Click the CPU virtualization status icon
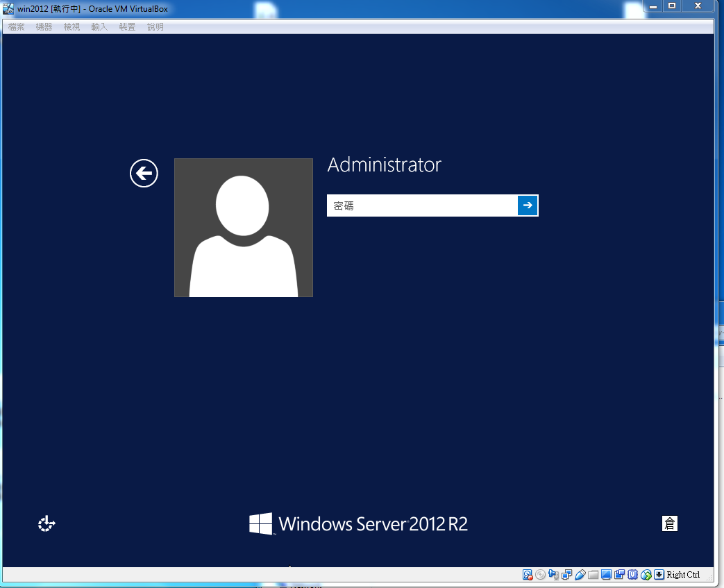Viewport: 724px width, 588px height. (632, 575)
